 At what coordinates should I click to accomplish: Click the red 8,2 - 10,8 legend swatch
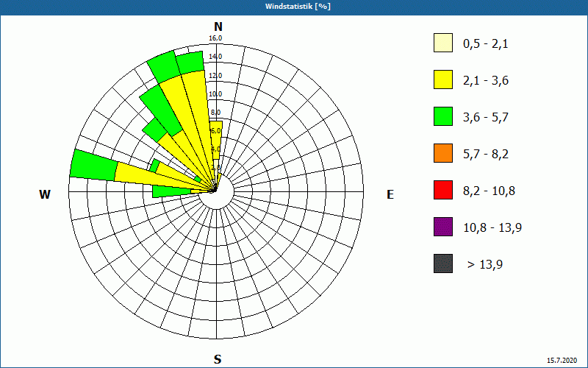[x=443, y=190]
